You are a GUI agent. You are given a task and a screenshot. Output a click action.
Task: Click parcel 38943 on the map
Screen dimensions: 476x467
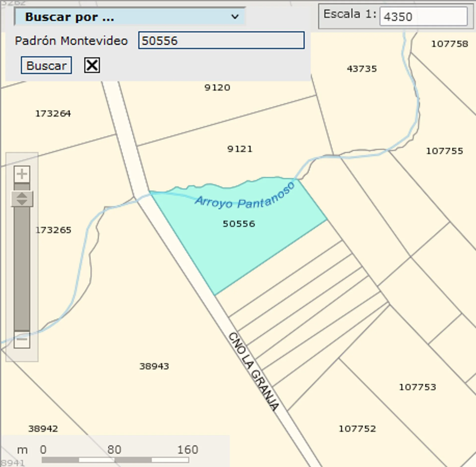coord(154,366)
